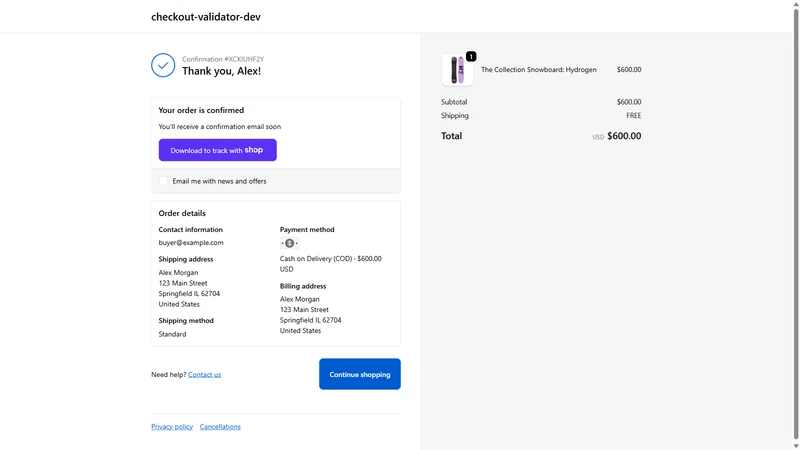
Task: Click the Contact information label
Action: pos(190,230)
